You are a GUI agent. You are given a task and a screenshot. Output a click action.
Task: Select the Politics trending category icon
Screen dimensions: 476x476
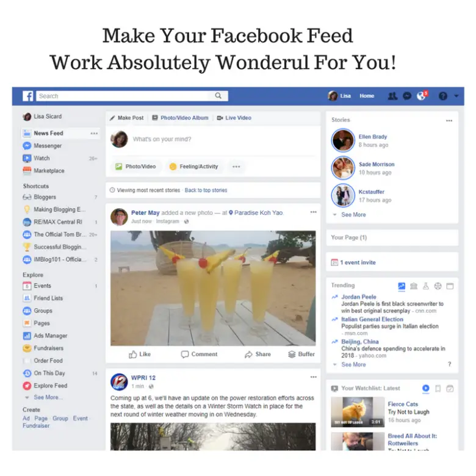[x=414, y=286]
